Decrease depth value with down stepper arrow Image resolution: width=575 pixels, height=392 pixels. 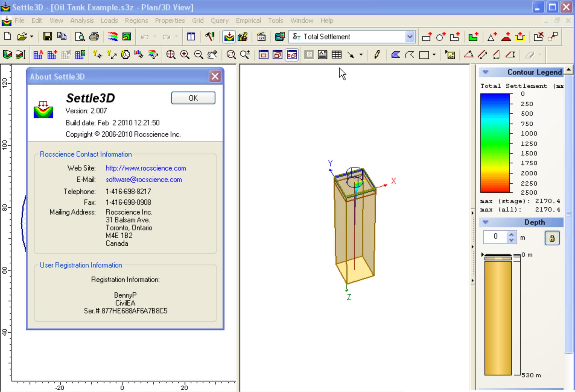click(x=511, y=240)
